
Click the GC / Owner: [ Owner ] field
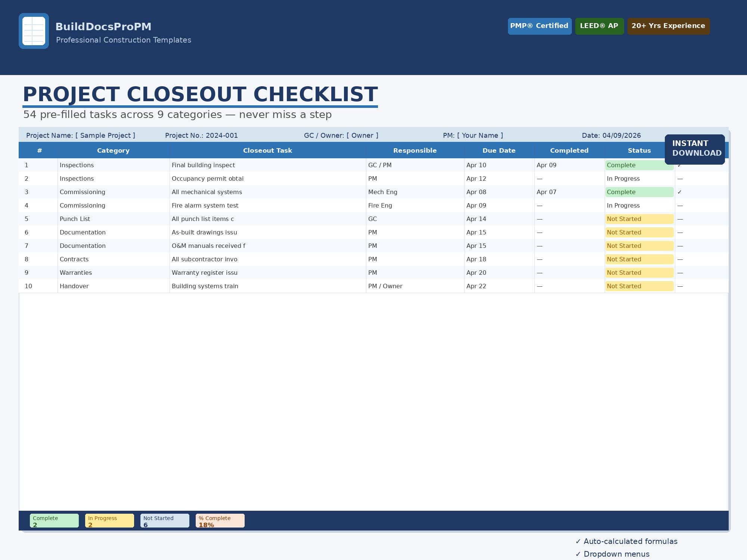pyautogui.click(x=341, y=136)
